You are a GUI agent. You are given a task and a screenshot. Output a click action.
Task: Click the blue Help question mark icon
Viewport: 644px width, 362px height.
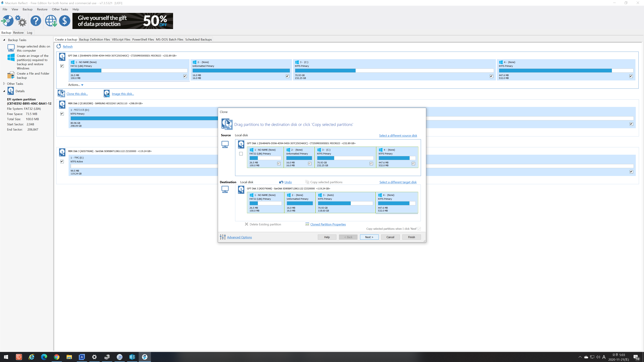pyautogui.click(x=36, y=21)
